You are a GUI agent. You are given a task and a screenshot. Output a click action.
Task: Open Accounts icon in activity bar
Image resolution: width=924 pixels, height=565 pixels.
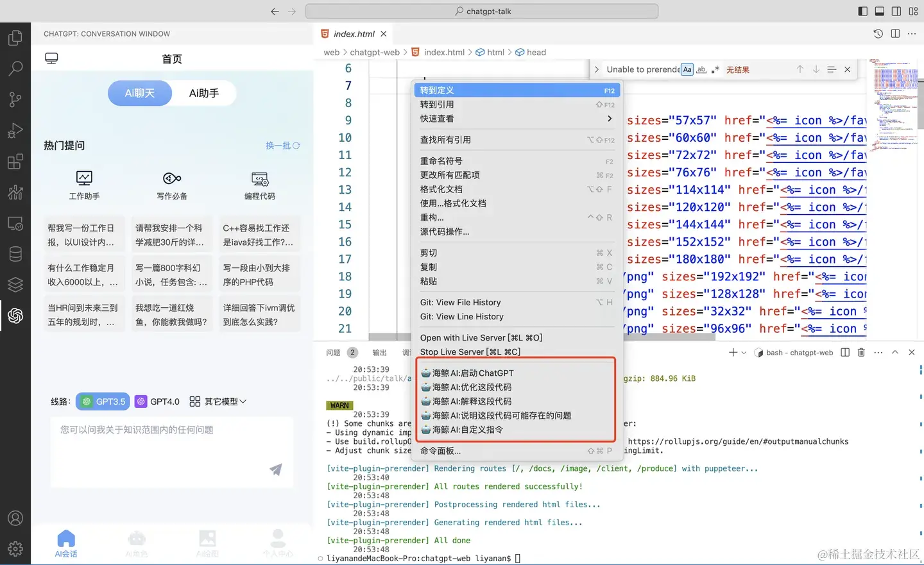point(15,518)
